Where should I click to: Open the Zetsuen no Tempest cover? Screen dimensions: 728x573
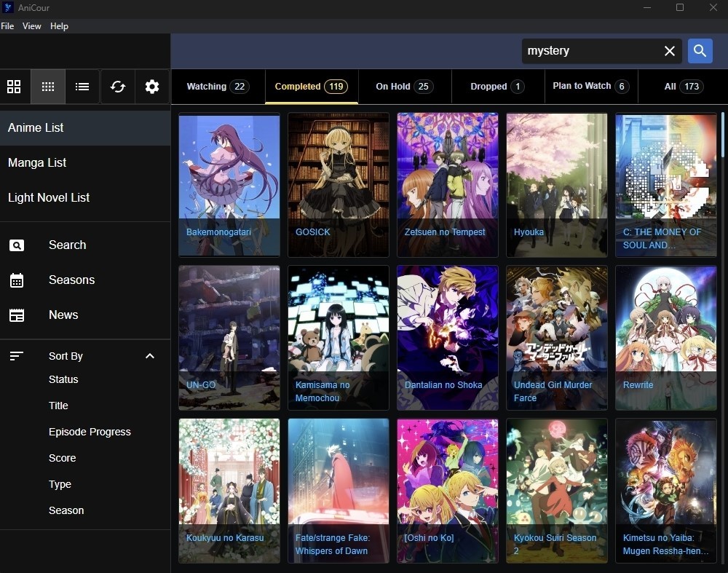click(x=448, y=185)
